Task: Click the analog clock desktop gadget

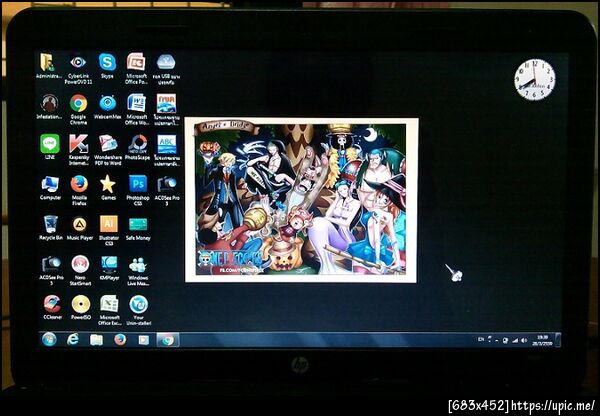Action: pyautogui.click(x=535, y=80)
